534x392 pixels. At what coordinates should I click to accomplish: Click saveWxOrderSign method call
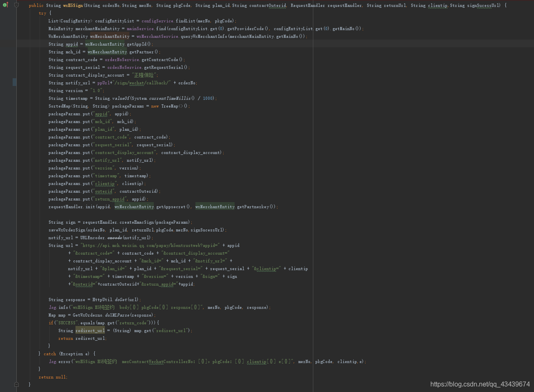pos(67,230)
